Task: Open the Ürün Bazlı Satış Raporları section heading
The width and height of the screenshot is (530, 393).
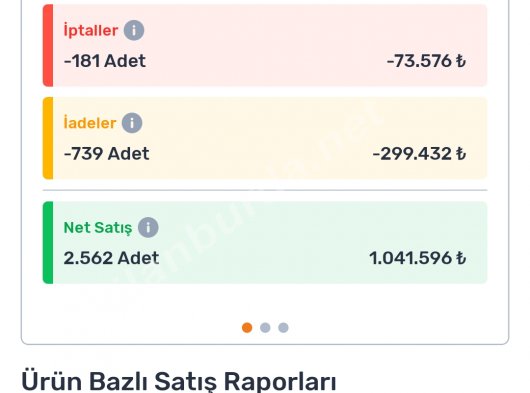Action: pyautogui.click(x=179, y=381)
